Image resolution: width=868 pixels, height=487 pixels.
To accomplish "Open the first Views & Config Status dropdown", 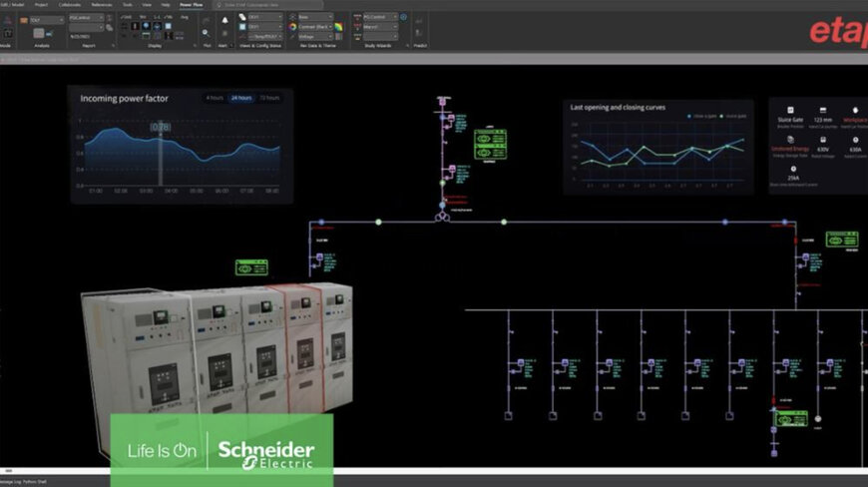I will [265, 17].
